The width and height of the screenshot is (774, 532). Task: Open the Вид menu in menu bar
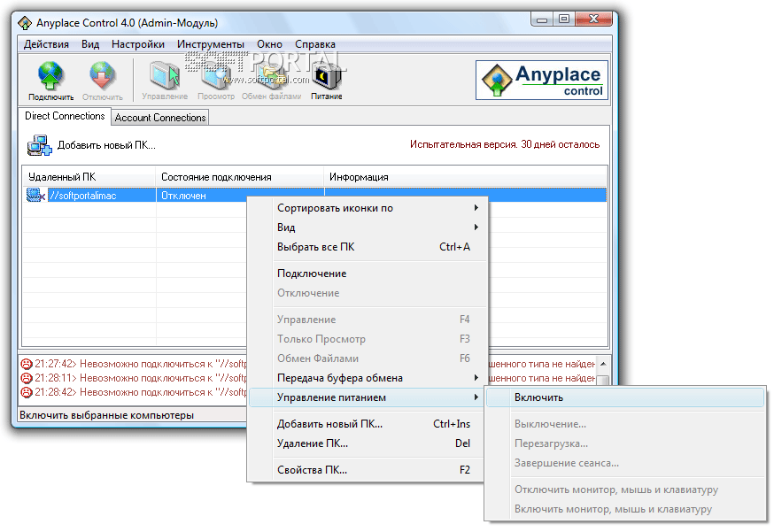[x=90, y=44]
